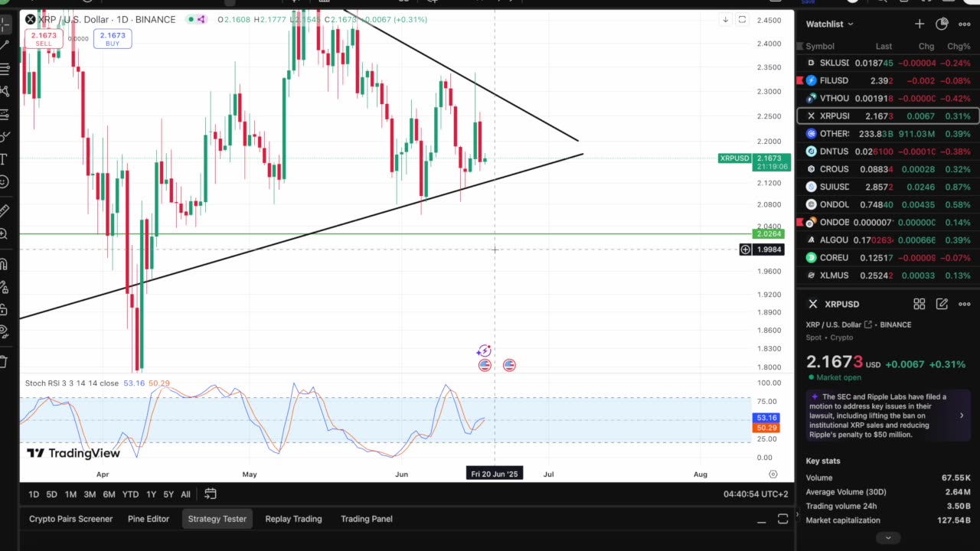Screen dimensions: 980x551
Task: Click the blue BUY 2.1673 button
Action: [x=113, y=38]
